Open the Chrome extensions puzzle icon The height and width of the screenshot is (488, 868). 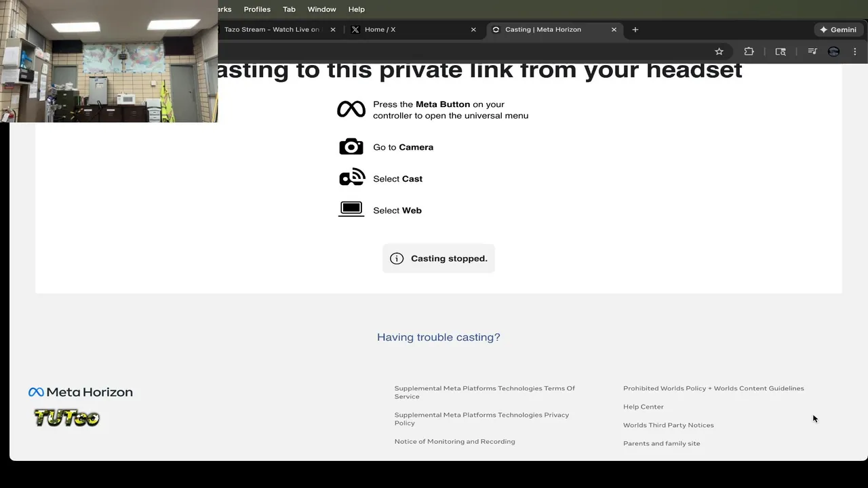(749, 52)
